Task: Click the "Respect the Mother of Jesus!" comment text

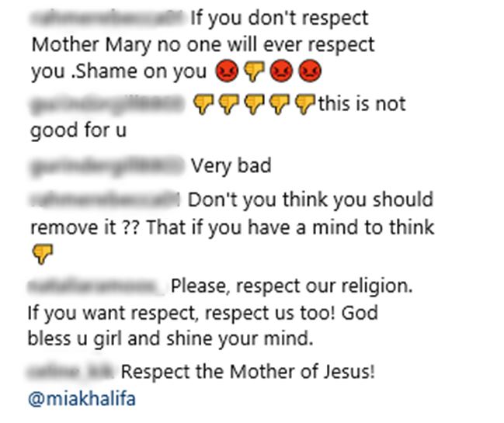Action: (249, 372)
